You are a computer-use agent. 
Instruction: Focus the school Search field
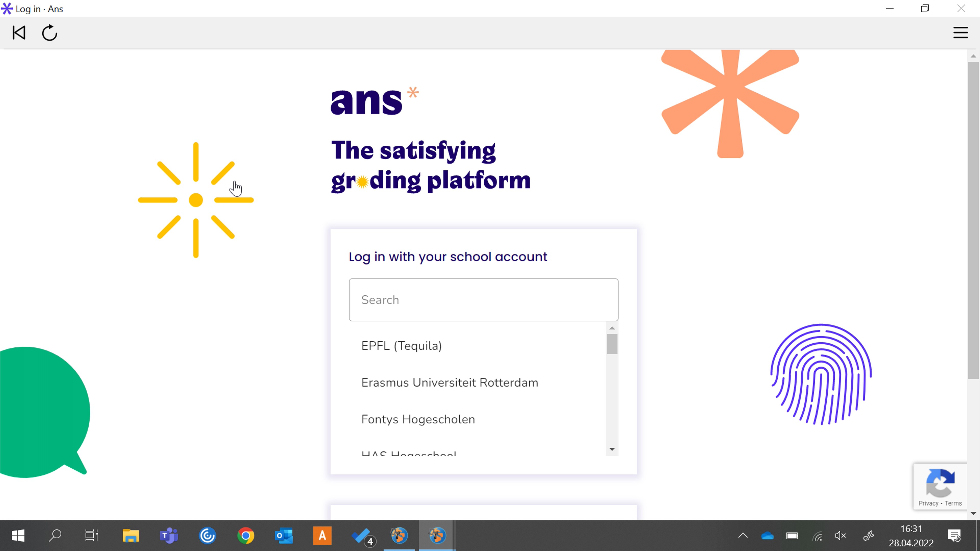pos(483,300)
